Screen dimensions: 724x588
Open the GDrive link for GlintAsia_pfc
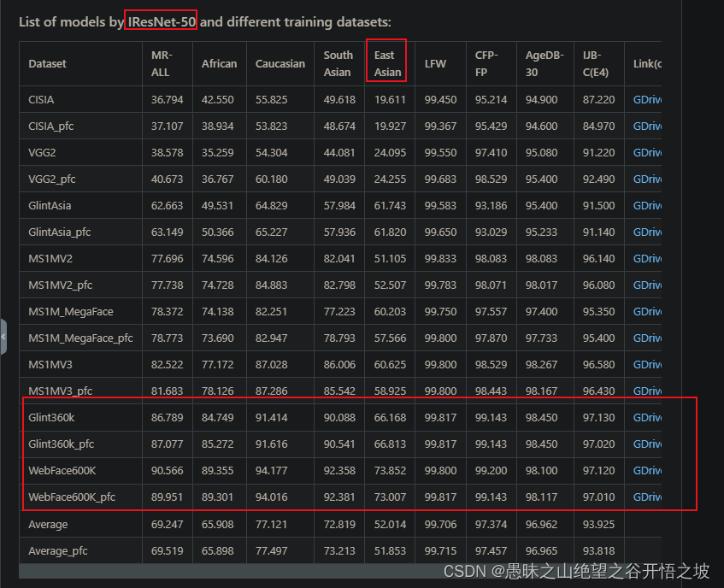[x=647, y=232]
